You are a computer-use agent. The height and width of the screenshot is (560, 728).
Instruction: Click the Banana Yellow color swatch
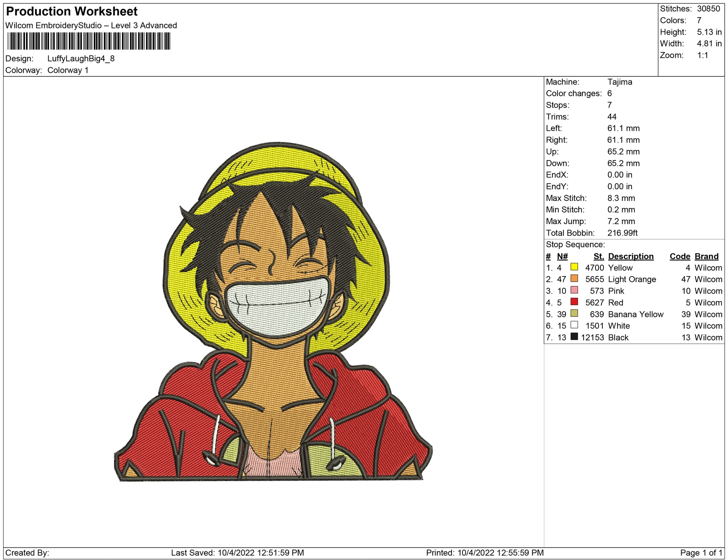[574, 313]
